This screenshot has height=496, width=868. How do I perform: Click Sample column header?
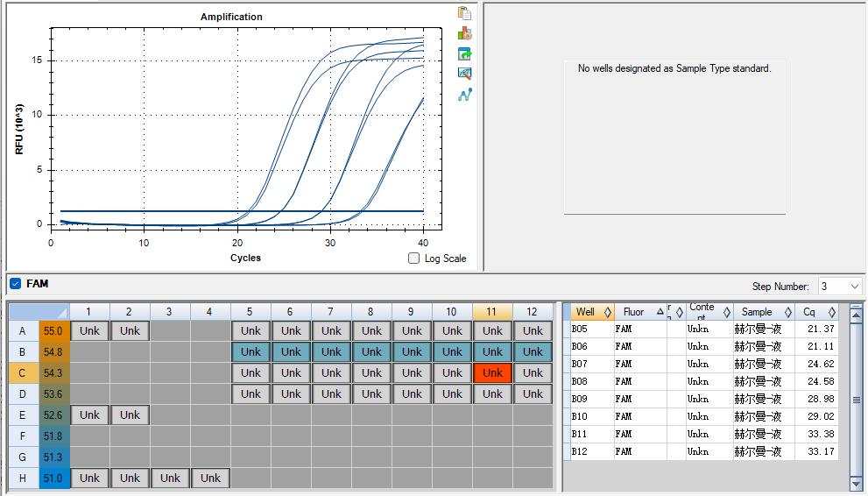pyautogui.click(x=764, y=312)
